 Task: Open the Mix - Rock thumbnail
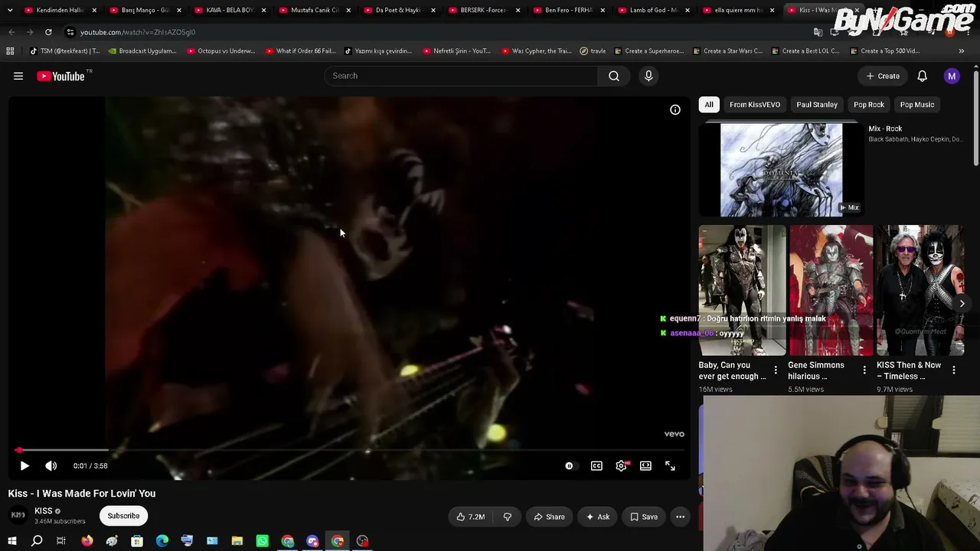(781, 170)
